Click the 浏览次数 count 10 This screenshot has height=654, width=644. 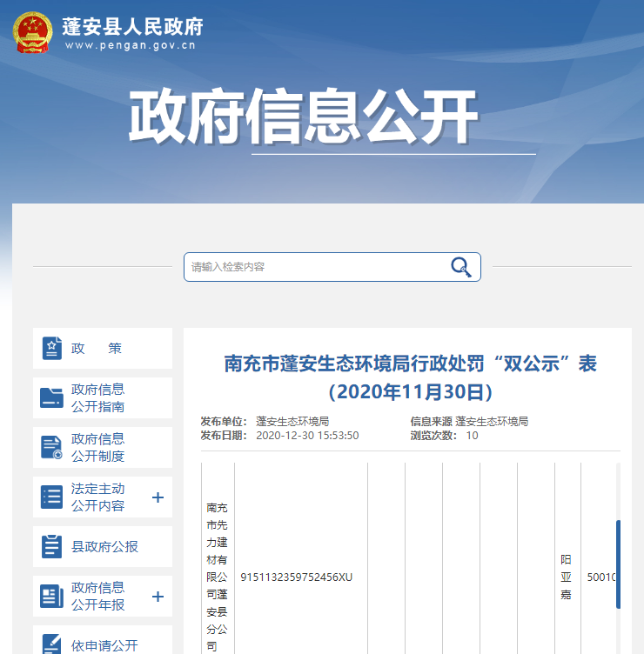coord(472,436)
